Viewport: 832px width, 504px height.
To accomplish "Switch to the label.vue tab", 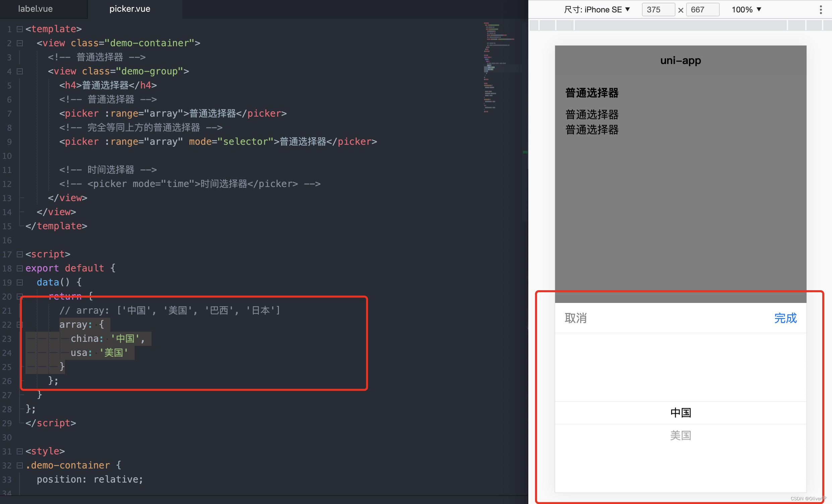I will click(x=35, y=9).
